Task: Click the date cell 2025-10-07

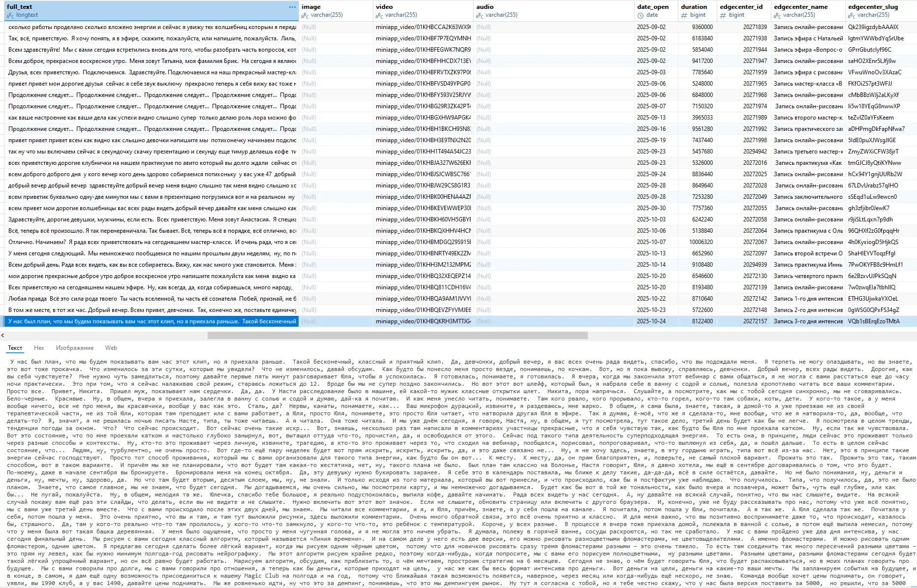Action: click(x=656, y=242)
